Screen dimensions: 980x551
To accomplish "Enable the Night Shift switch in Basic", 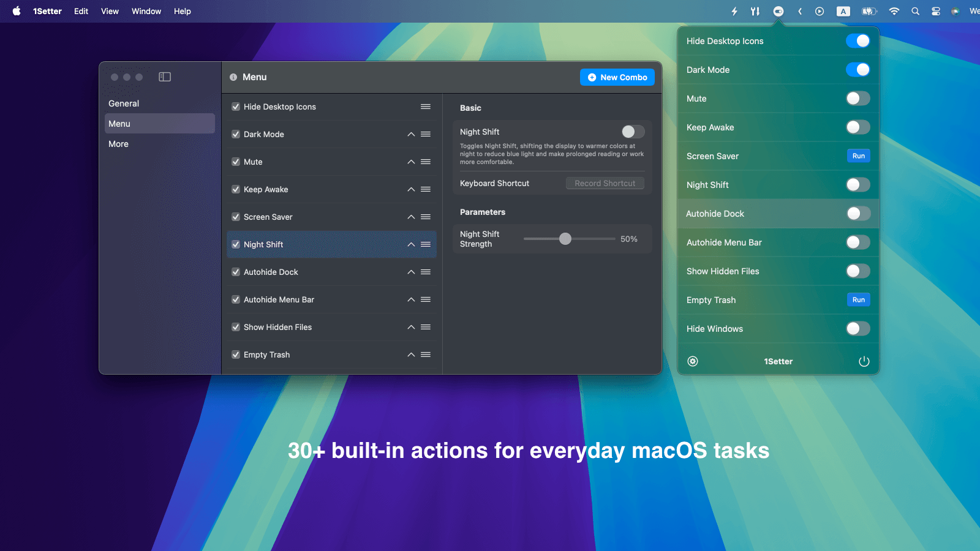I will click(x=633, y=132).
